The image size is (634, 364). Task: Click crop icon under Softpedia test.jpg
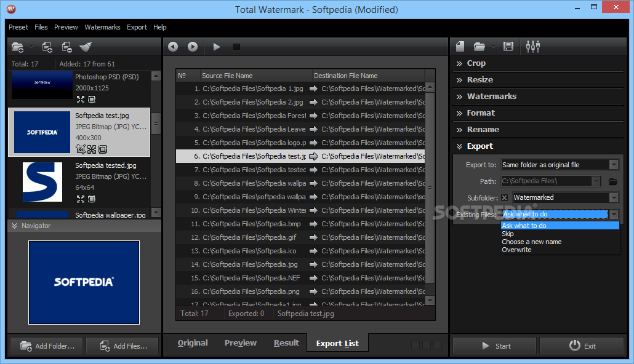click(x=81, y=149)
